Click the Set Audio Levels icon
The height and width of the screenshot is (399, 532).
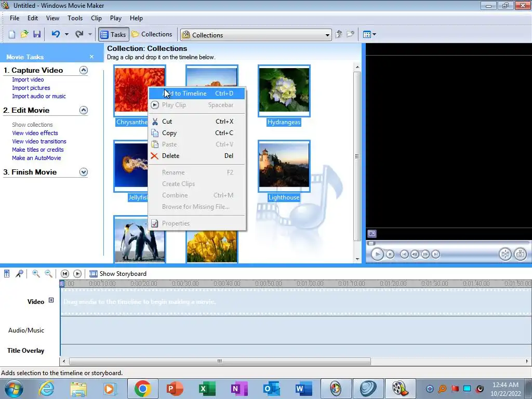(x=7, y=273)
